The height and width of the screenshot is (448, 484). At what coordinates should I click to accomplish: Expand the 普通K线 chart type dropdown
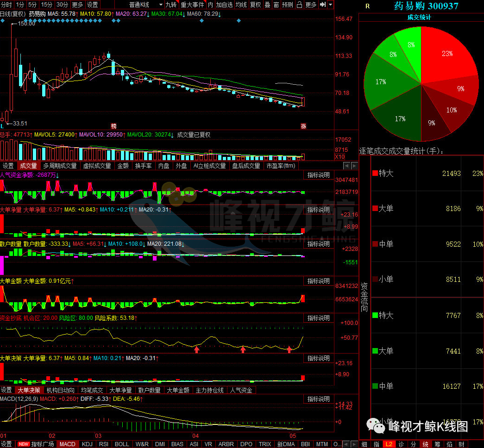[x=161, y=5]
